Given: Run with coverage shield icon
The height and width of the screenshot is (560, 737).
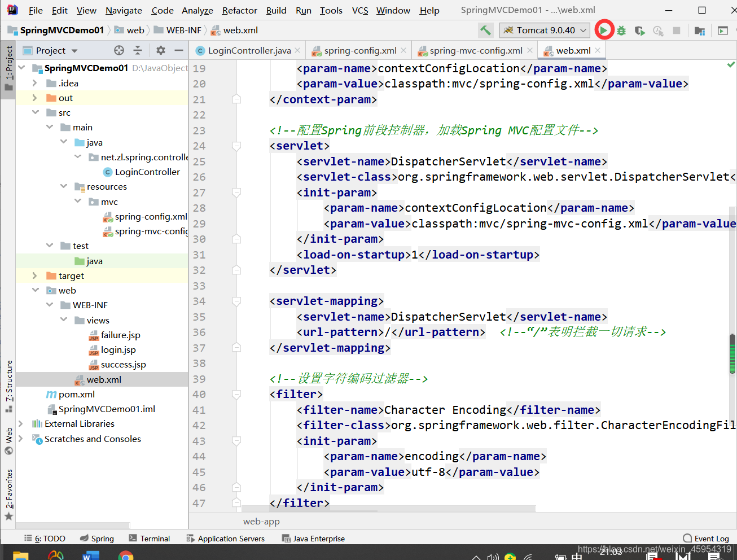Looking at the screenshot, I should pos(639,30).
